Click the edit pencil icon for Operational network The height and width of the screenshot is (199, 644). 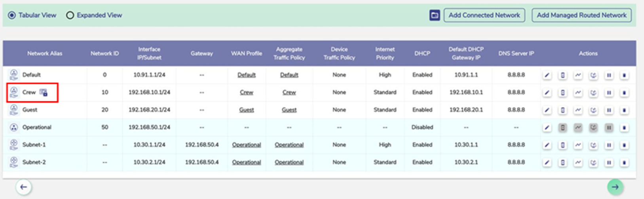click(x=547, y=128)
